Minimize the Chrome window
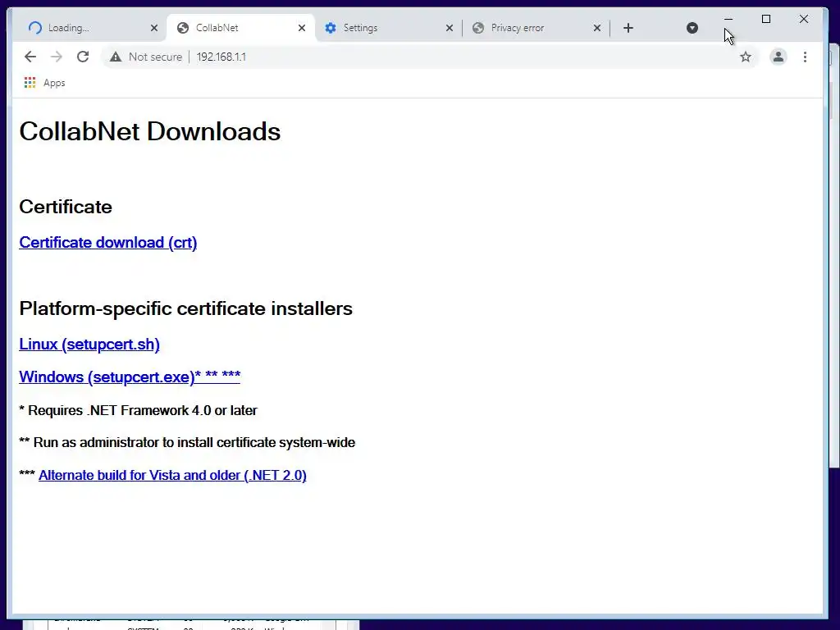Image resolution: width=840 pixels, height=630 pixels. click(728, 20)
